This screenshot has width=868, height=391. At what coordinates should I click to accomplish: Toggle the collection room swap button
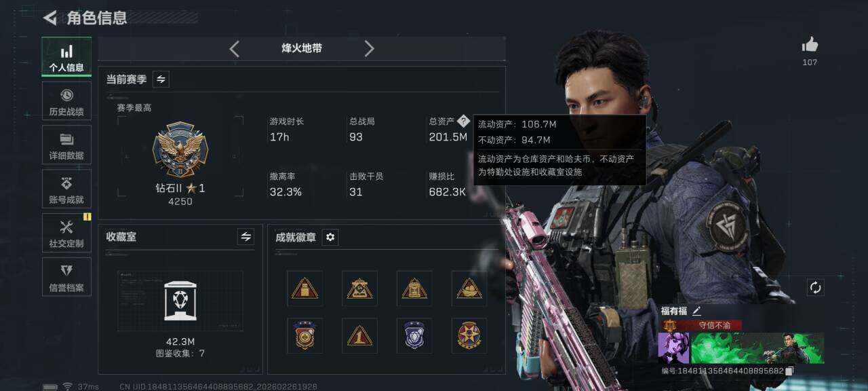coord(245,237)
